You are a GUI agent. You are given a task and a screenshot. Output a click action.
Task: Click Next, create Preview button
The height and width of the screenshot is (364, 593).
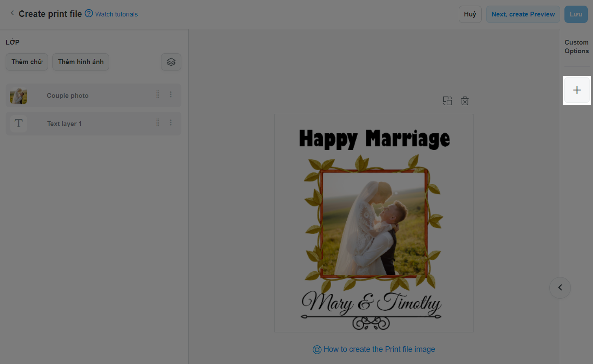[523, 14]
